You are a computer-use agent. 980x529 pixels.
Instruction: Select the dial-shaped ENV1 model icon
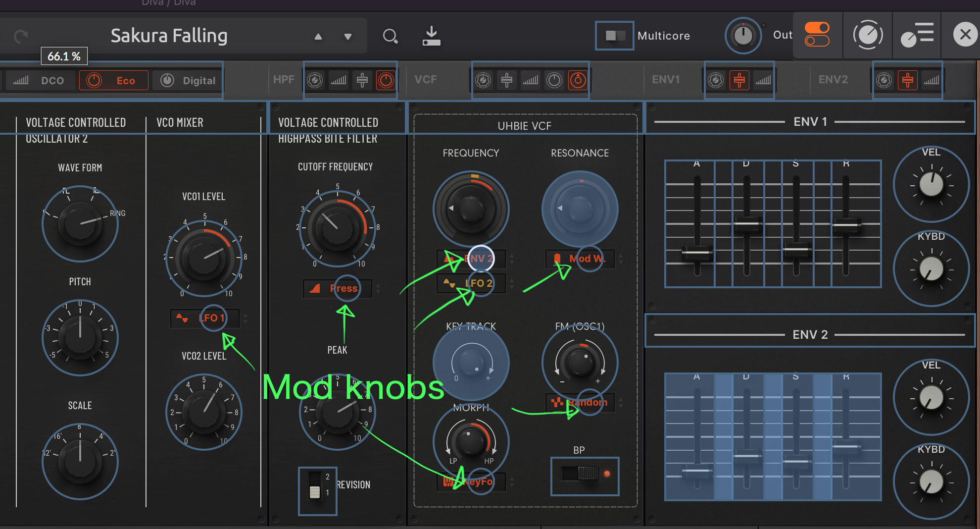(716, 80)
